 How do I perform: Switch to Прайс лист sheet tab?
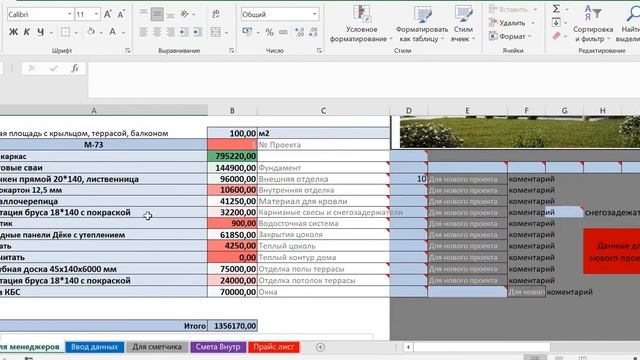tap(273, 347)
